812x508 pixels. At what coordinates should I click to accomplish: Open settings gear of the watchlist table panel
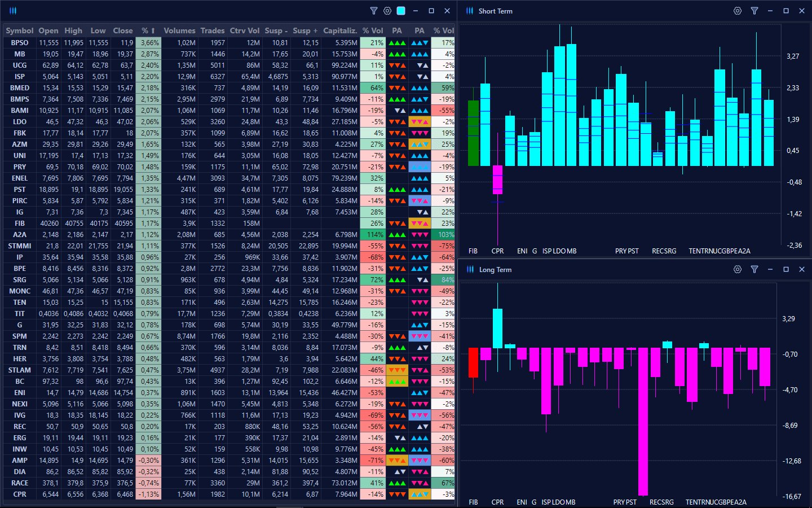click(x=387, y=11)
